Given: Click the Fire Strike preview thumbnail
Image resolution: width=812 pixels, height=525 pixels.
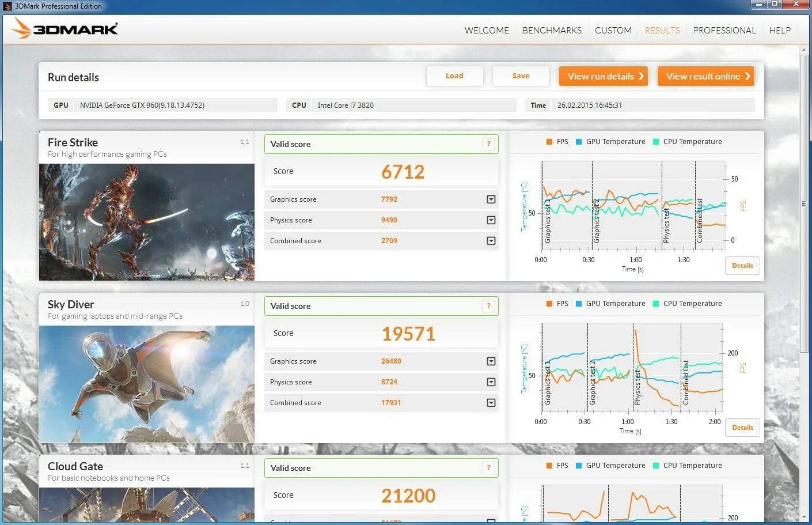Looking at the screenshot, I should tap(147, 222).
